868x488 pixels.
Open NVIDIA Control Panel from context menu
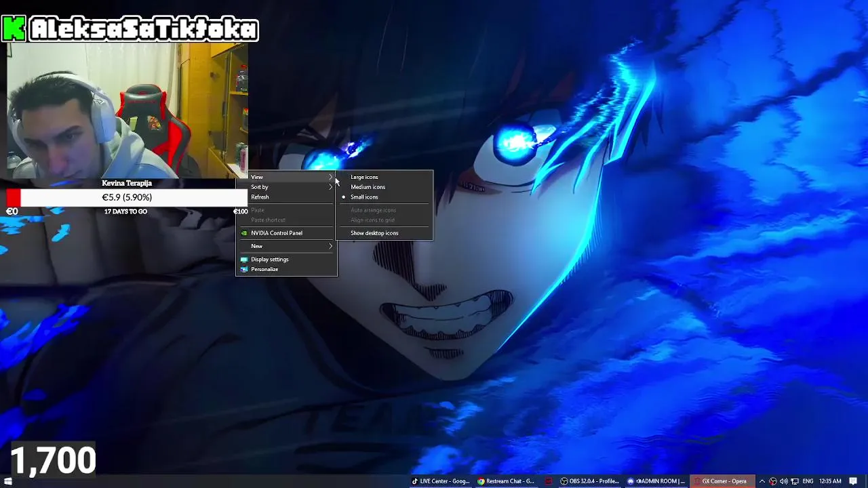286,233
